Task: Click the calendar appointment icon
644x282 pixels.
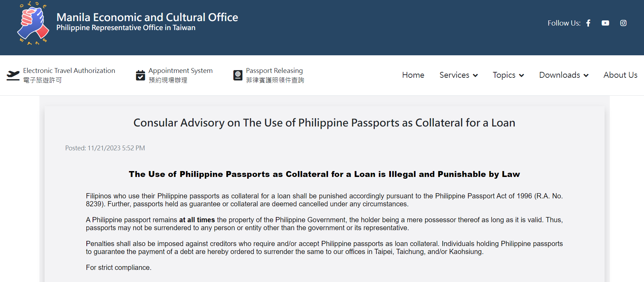Action: (140, 75)
